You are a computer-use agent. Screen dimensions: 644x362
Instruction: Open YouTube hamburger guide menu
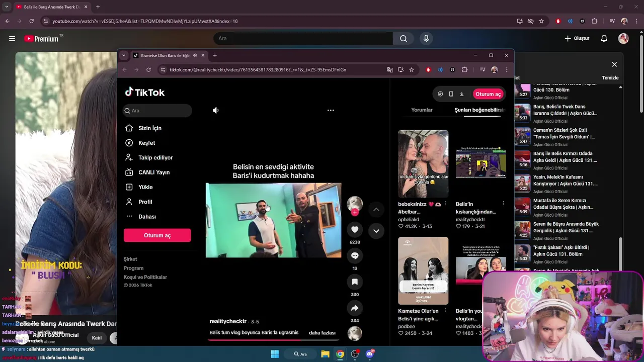12,39
